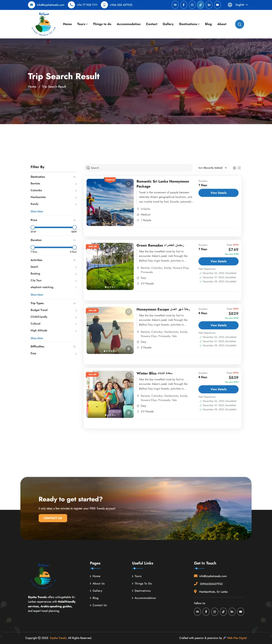Viewport: 272px width, 644px height.
Task: Switch to list view layout icon
Action: [x=234, y=168]
